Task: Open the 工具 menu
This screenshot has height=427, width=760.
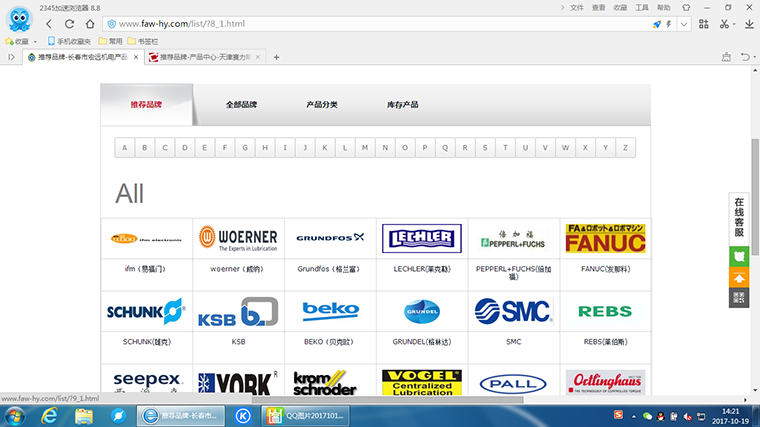Action: 642,8
